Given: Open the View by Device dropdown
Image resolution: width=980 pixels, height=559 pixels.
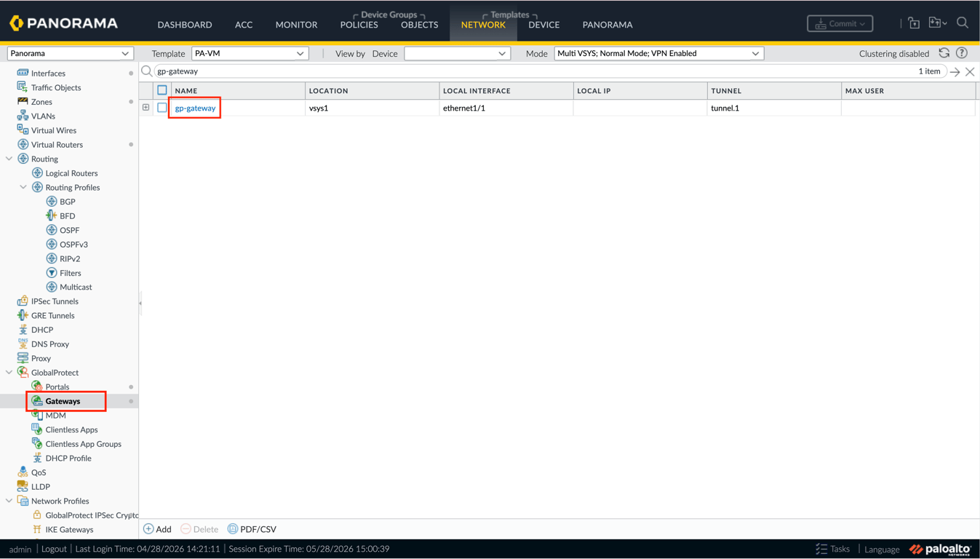Looking at the screenshot, I should click(457, 53).
